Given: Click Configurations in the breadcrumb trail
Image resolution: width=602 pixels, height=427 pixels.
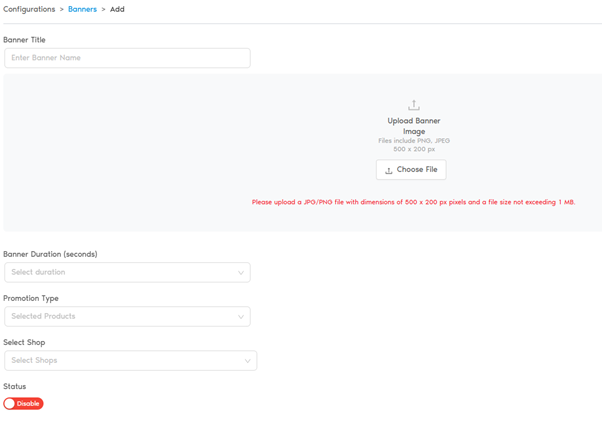Looking at the screenshot, I should coord(29,9).
